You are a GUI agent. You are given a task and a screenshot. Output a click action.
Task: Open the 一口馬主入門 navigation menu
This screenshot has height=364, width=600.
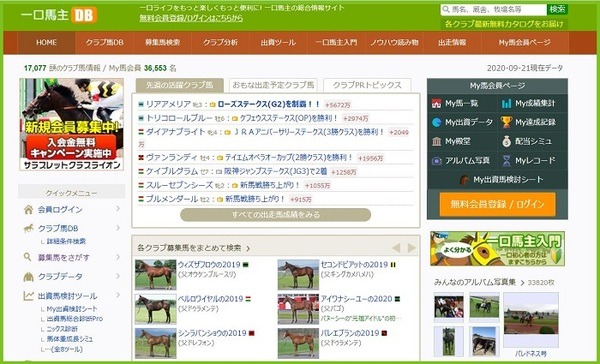point(336,42)
